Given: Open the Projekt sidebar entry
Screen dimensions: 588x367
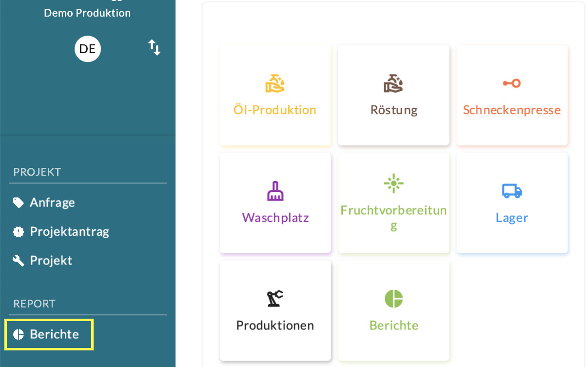Looking at the screenshot, I should 51,261.
